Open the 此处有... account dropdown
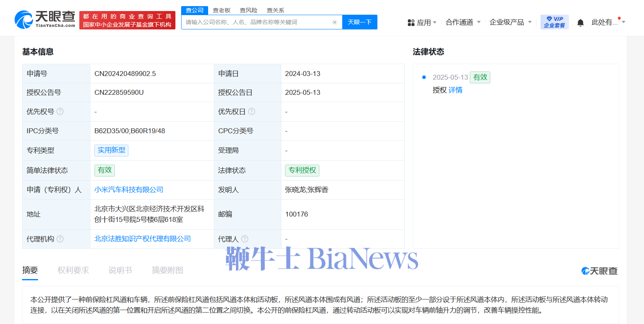644x324 pixels. pos(608,22)
